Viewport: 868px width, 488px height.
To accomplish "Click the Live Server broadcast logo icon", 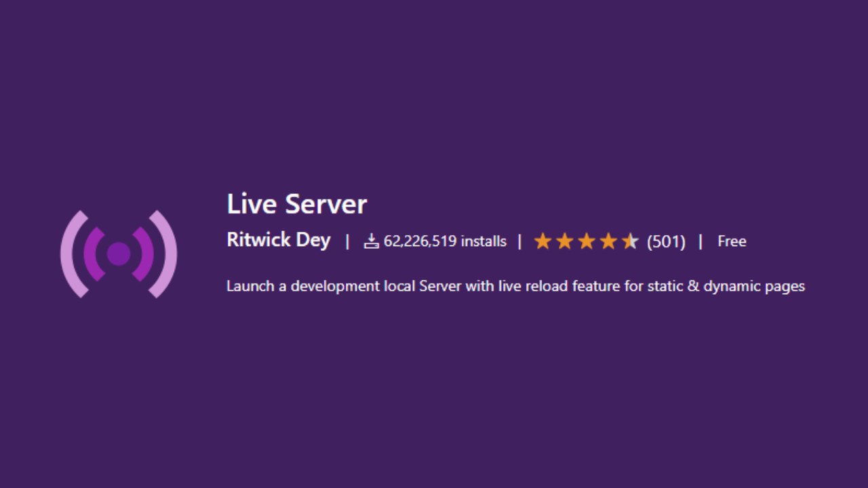I will (x=119, y=254).
